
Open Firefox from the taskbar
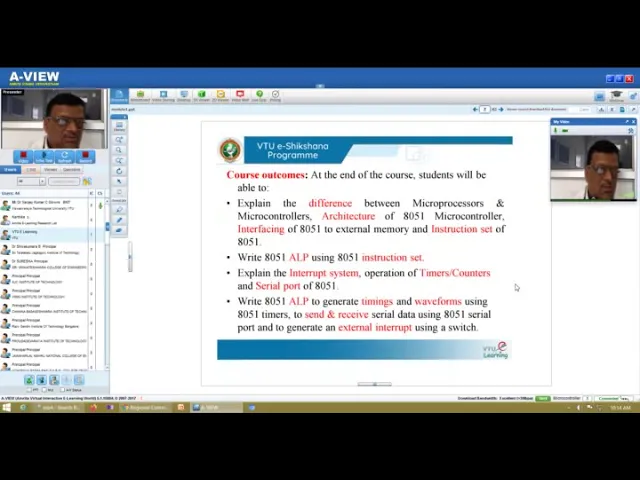[93, 407]
